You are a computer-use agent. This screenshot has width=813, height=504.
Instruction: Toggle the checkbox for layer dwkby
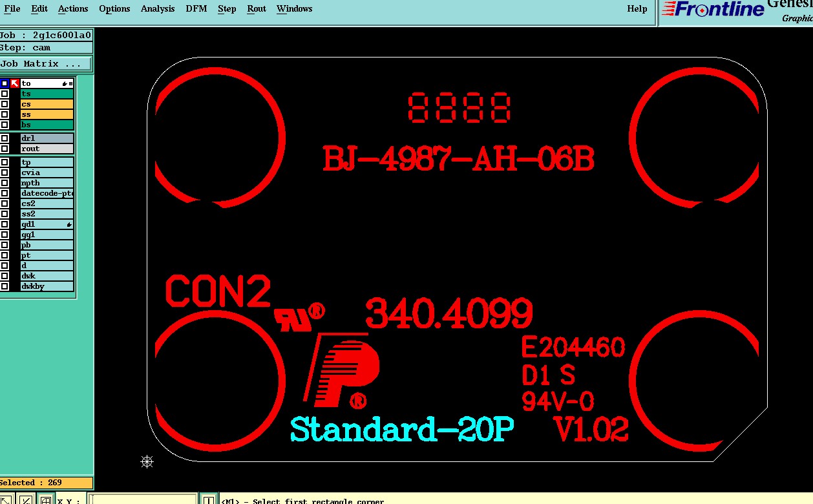point(5,286)
